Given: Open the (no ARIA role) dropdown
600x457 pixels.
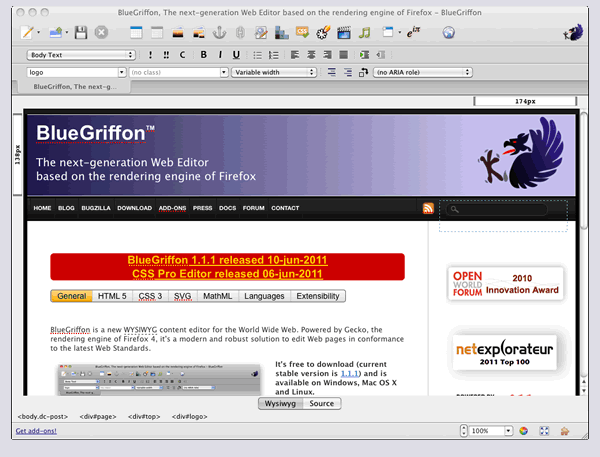Looking at the screenshot, I should click(x=423, y=72).
